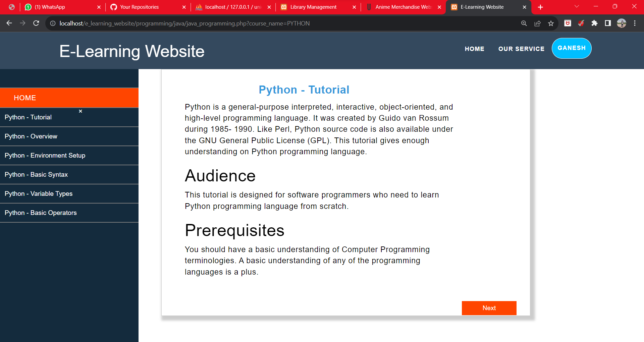Click the GANESH account button
This screenshot has height=342, width=644.
(x=571, y=48)
